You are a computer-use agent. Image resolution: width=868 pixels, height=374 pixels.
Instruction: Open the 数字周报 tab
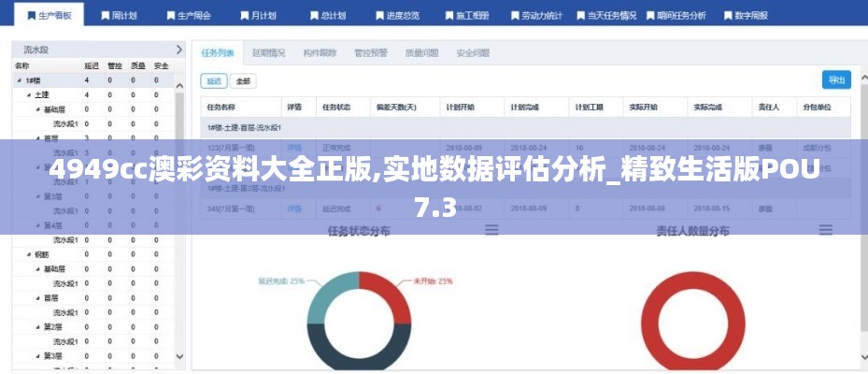click(x=746, y=16)
